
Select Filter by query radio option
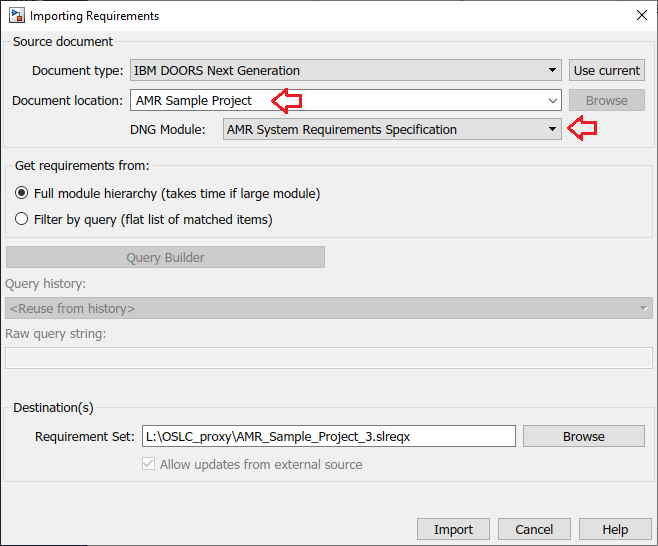(22, 219)
